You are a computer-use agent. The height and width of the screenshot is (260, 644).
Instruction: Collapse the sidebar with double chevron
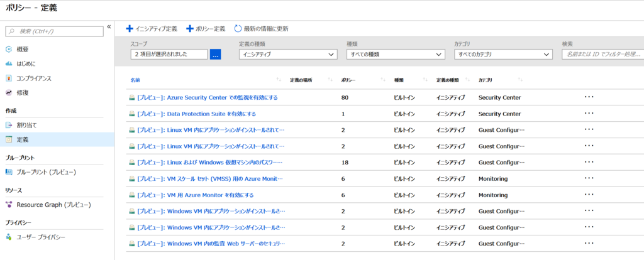(109, 26)
